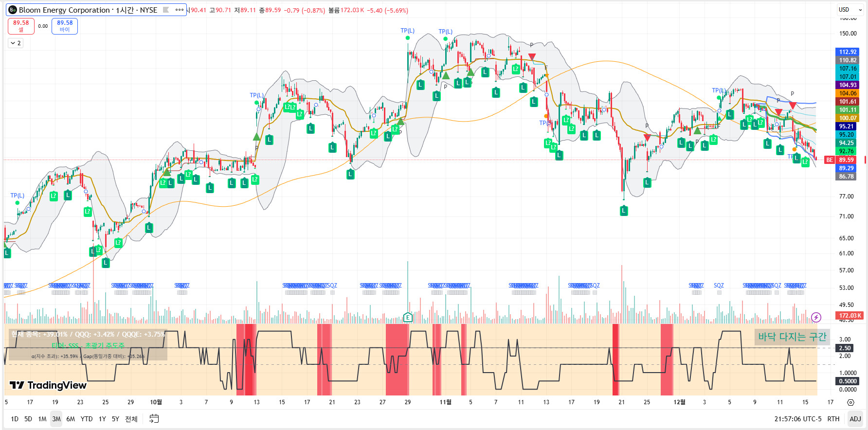The height and width of the screenshot is (430, 868).
Task: Click the 0.00 spread value between sell and buy
Action: pos(43,26)
